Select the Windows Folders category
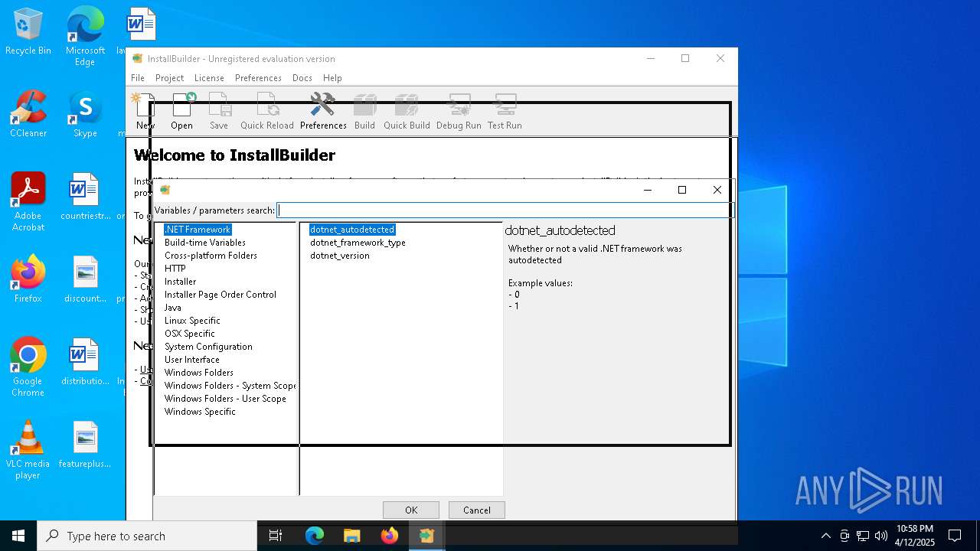 (x=199, y=373)
